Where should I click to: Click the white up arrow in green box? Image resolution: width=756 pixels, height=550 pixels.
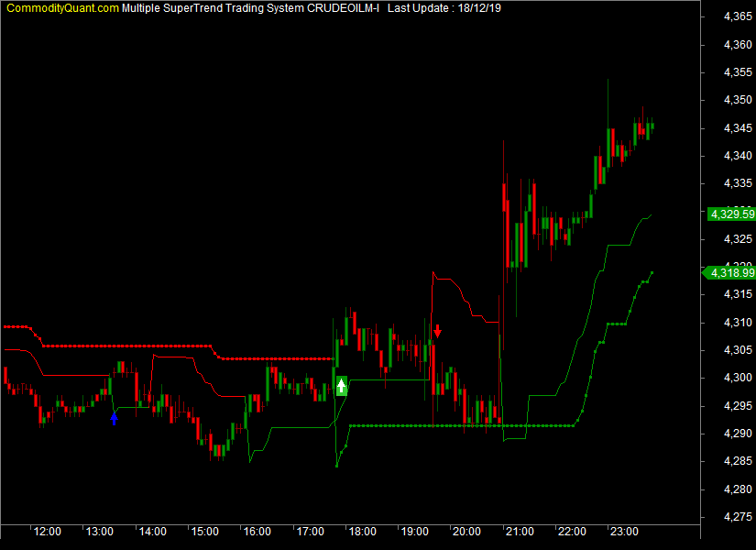point(342,386)
